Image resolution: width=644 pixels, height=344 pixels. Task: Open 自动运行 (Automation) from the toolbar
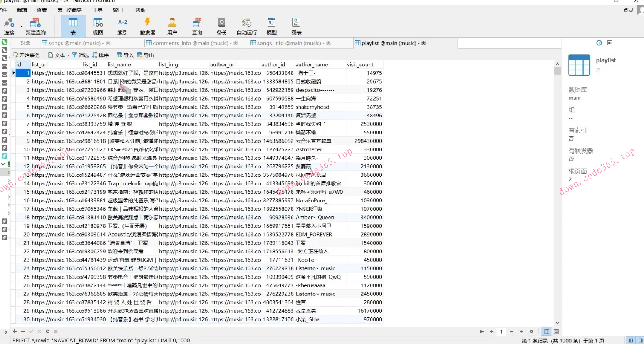247,26
